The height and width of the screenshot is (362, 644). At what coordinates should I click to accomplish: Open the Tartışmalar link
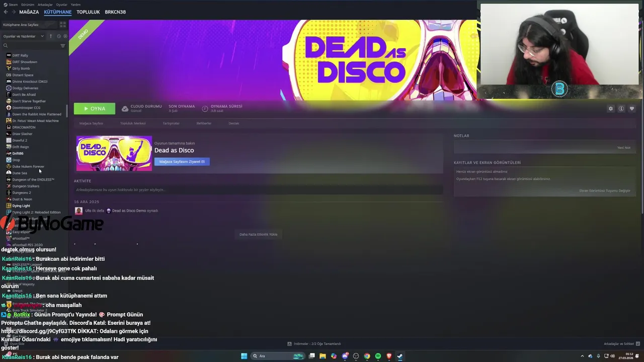(171, 123)
